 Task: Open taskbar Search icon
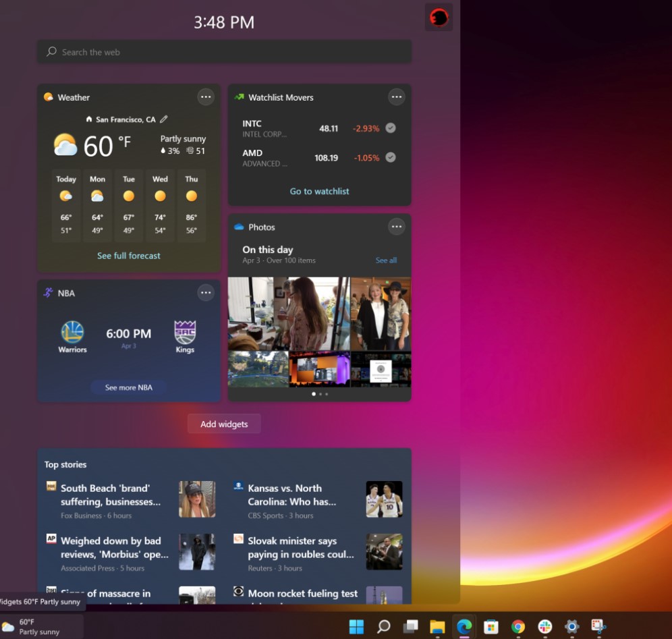pos(384,627)
